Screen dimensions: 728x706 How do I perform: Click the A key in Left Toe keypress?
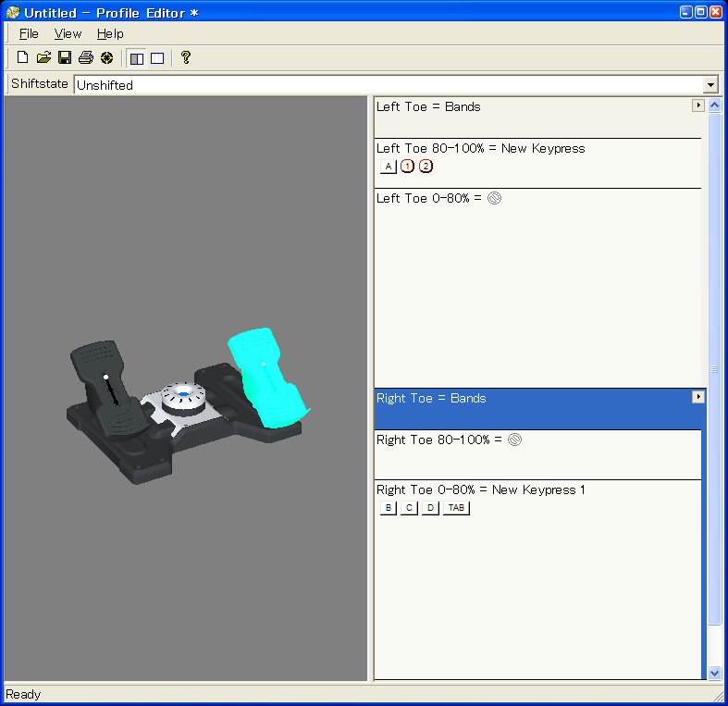[389, 167]
